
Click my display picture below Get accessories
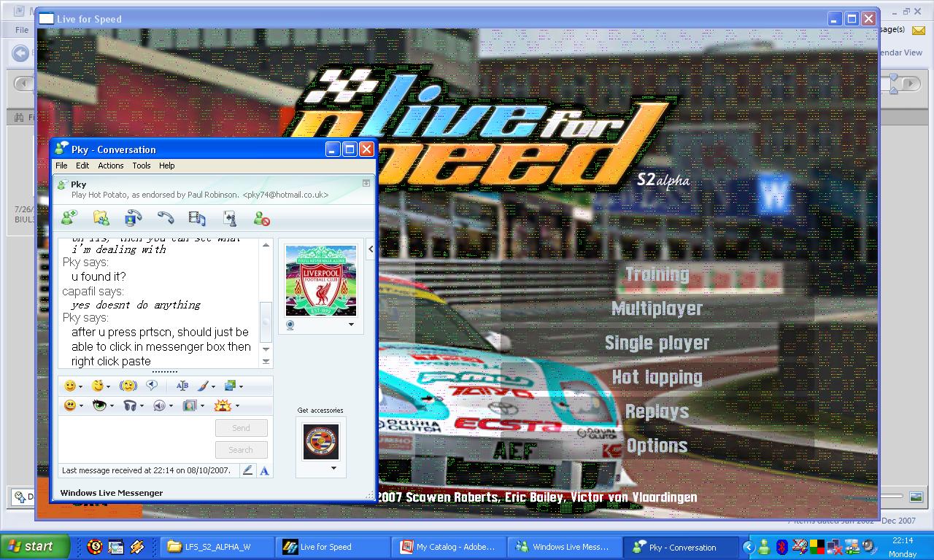click(x=321, y=442)
